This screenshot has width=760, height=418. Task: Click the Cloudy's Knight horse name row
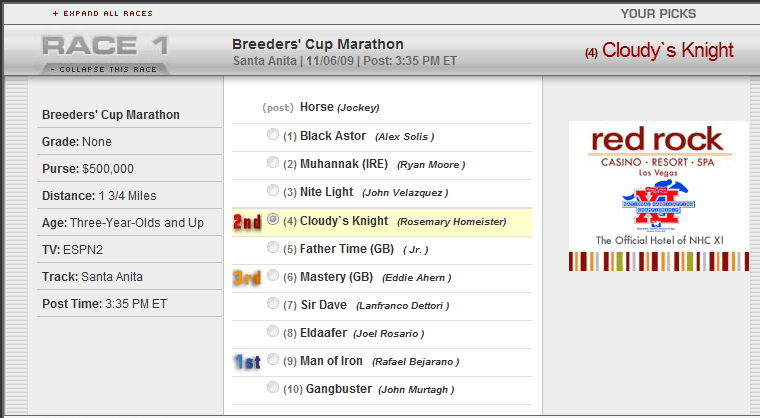(x=382, y=222)
